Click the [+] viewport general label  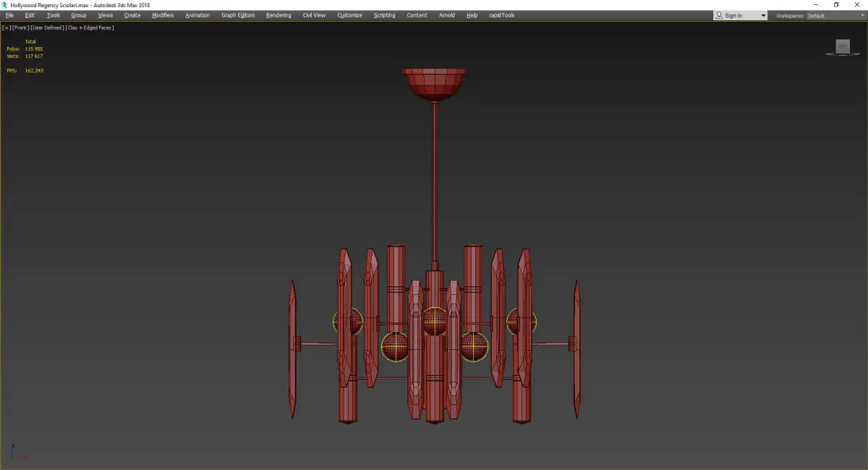(x=7, y=27)
